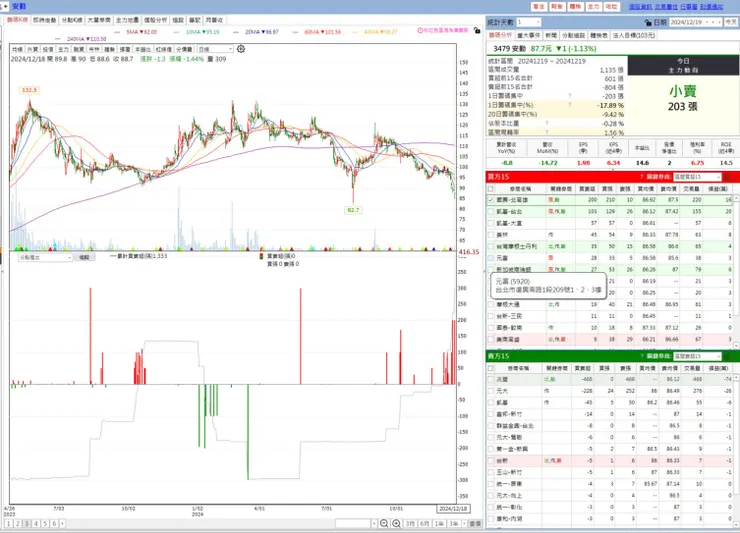This screenshot has height=533, width=740.
Task: Open the dropdown arrow after 3年 button
Action: click(x=464, y=523)
